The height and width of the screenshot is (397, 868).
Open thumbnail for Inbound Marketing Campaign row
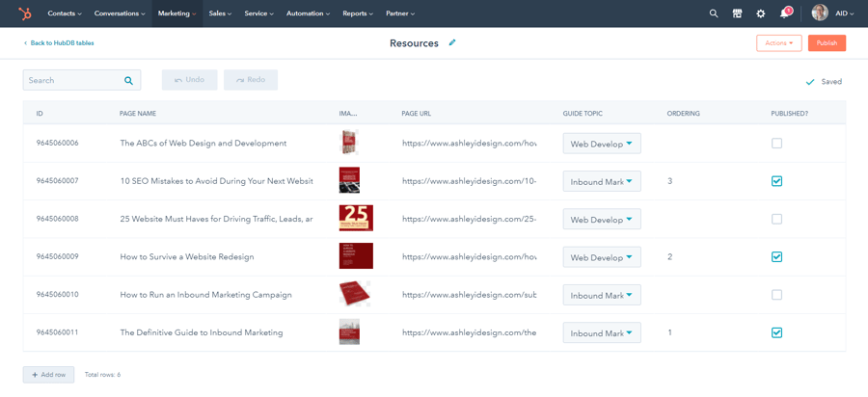(x=355, y=294)
